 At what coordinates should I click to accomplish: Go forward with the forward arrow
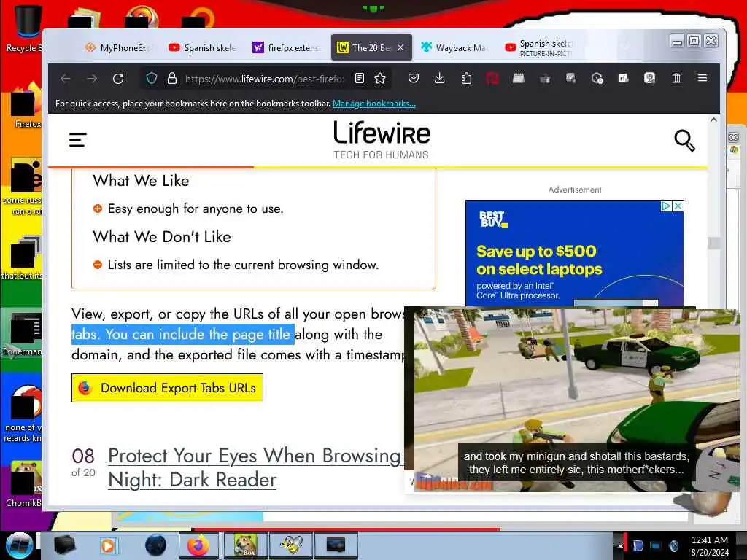point(92,79)
